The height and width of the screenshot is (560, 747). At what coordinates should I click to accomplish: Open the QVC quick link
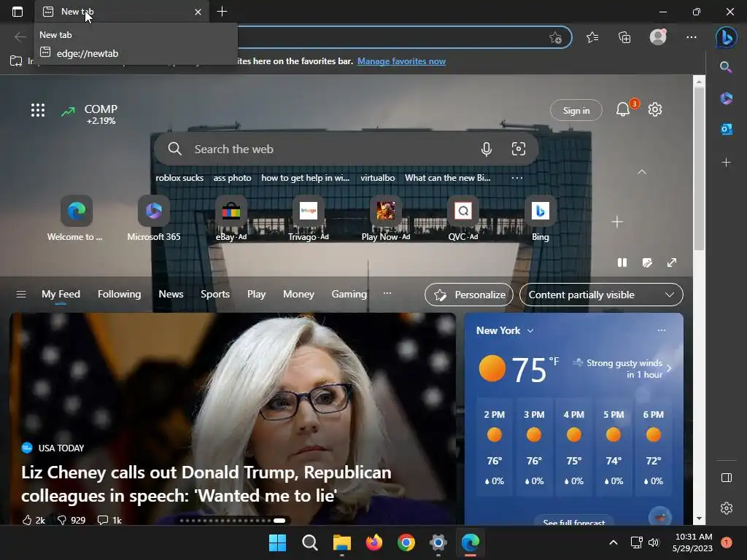coord(462,218)
